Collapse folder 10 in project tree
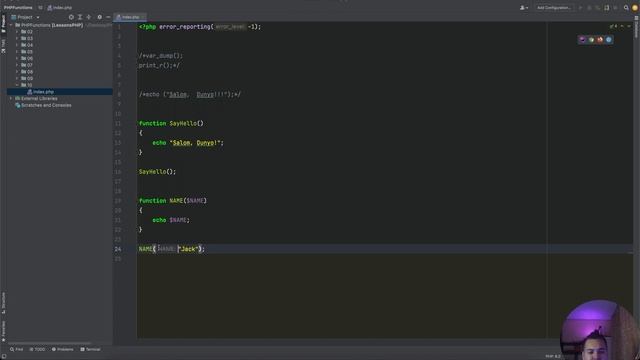 tap(17, 85)
